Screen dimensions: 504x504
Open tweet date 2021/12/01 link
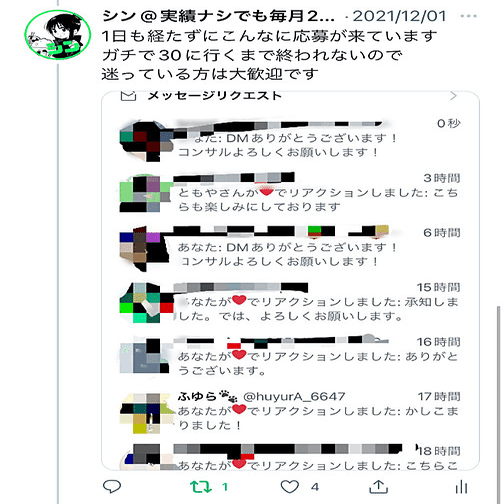tap(399, 16)
